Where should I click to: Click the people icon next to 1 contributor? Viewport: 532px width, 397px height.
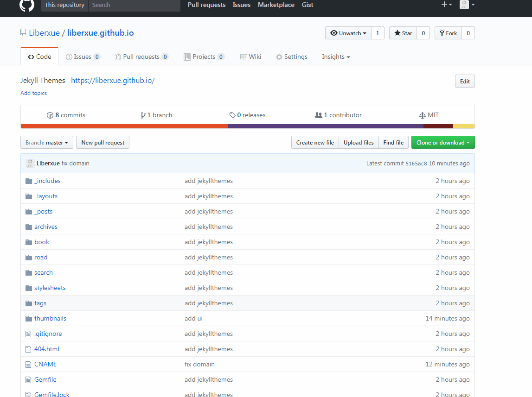click(x=319, y=115)
